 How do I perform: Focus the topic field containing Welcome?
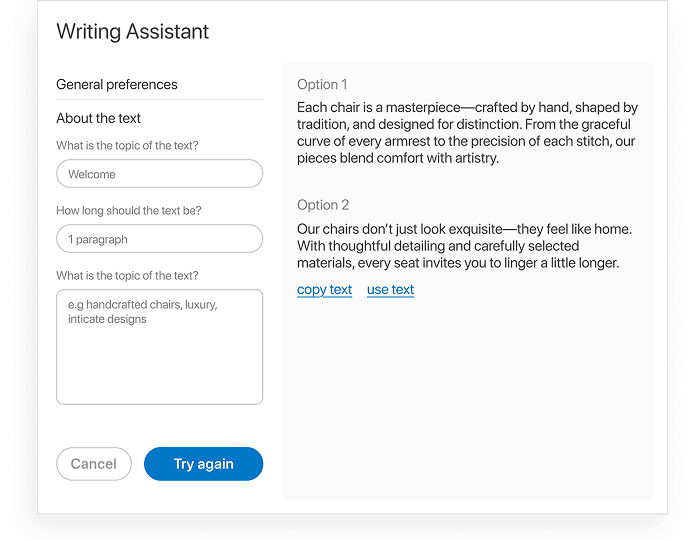point(159,174)
